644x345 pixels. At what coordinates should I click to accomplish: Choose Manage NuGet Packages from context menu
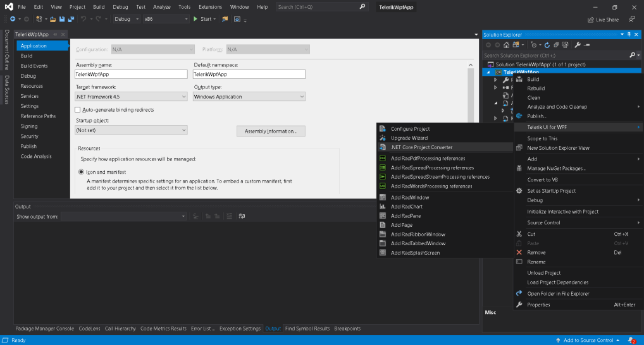(x=578, y=168)
